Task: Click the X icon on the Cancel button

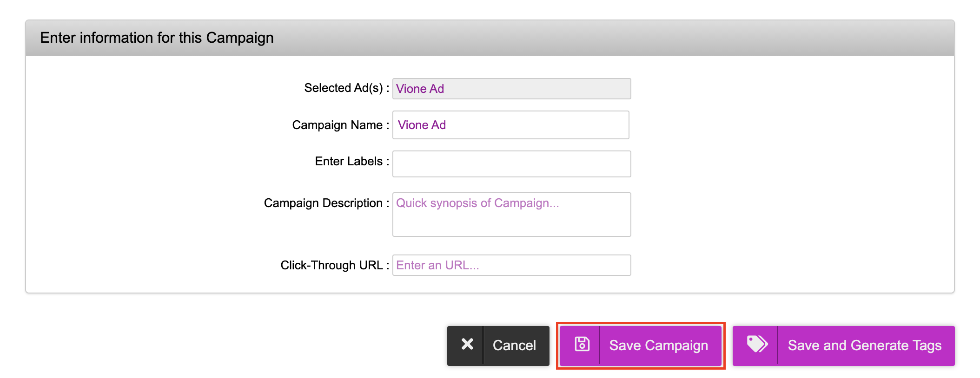Action: point(467,344)
